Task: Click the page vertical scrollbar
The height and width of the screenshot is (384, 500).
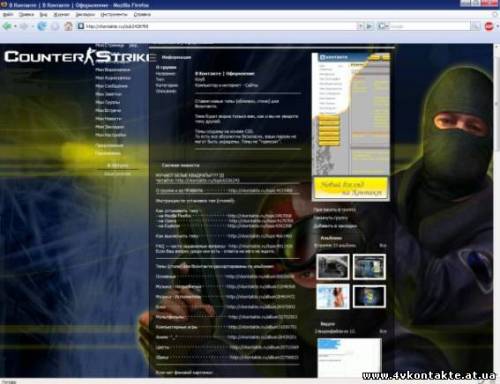Action: 497,210
